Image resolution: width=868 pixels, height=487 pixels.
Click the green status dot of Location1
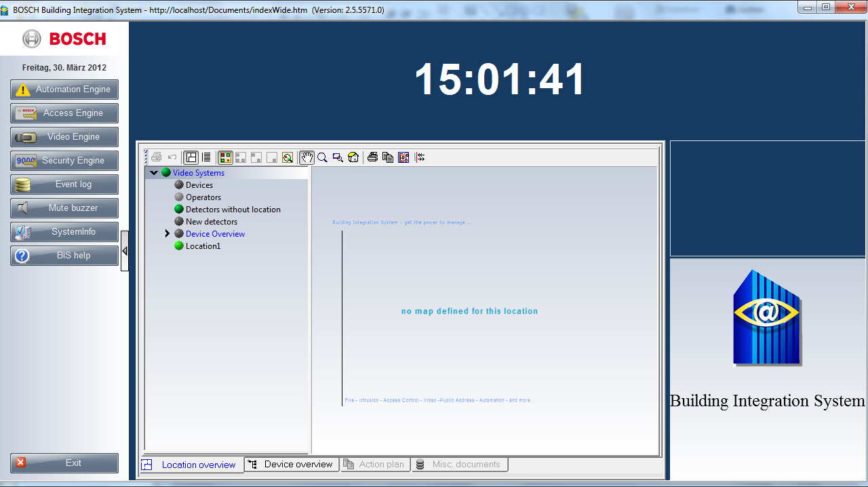(179, 246)
